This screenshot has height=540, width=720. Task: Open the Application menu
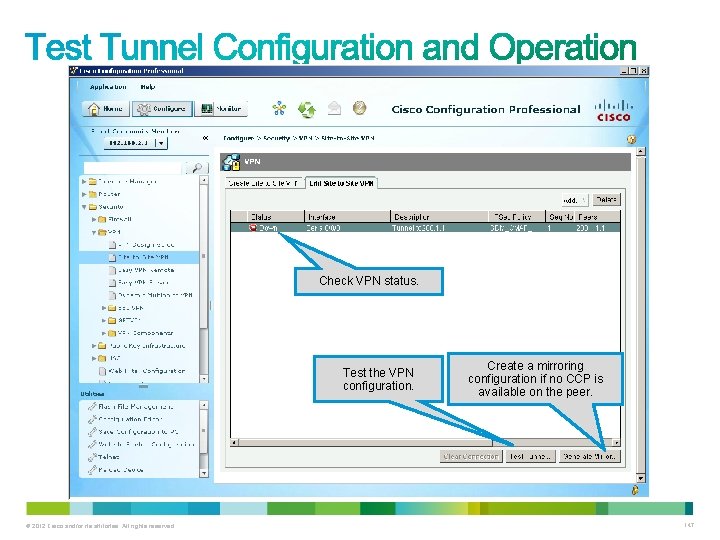pyautogui.click(x=108, y=87)
